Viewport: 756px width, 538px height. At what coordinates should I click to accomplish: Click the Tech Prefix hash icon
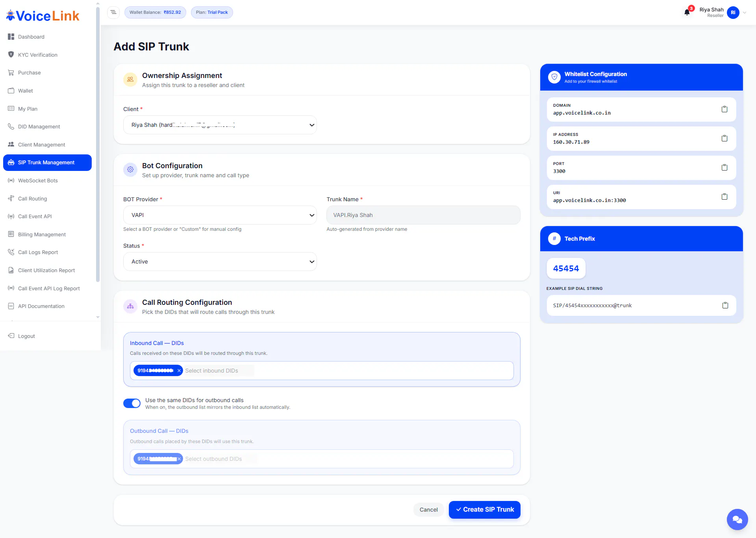[554, 239]
